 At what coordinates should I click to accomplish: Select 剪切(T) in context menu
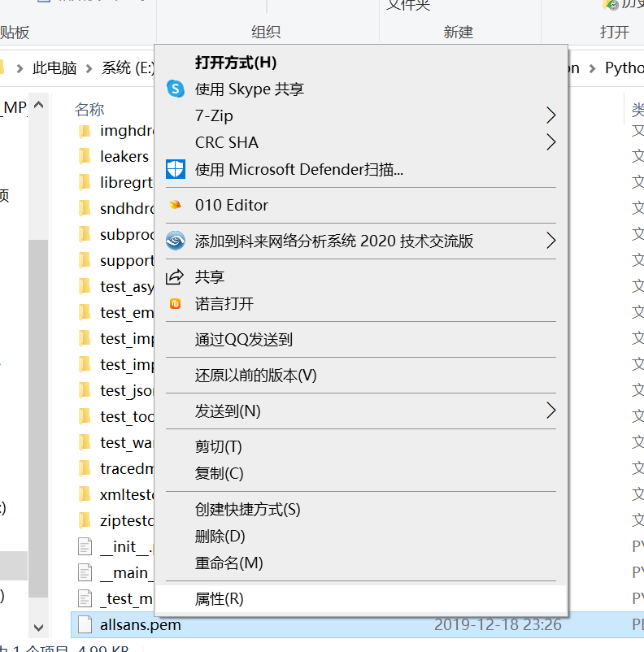361,446
